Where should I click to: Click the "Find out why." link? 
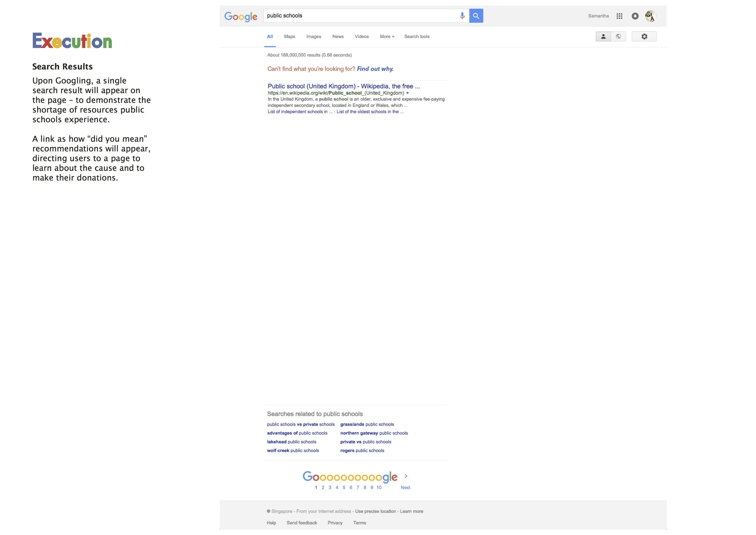coord(375,69)
